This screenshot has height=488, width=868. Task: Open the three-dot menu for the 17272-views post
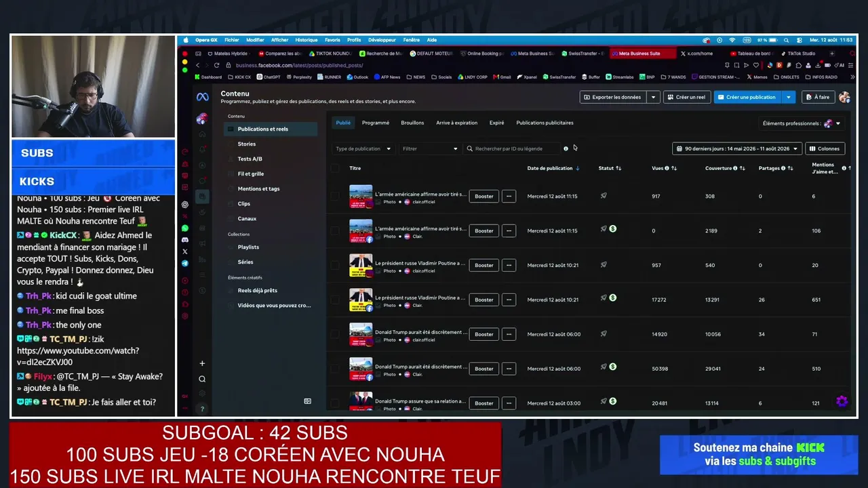(x=509, y=300)
